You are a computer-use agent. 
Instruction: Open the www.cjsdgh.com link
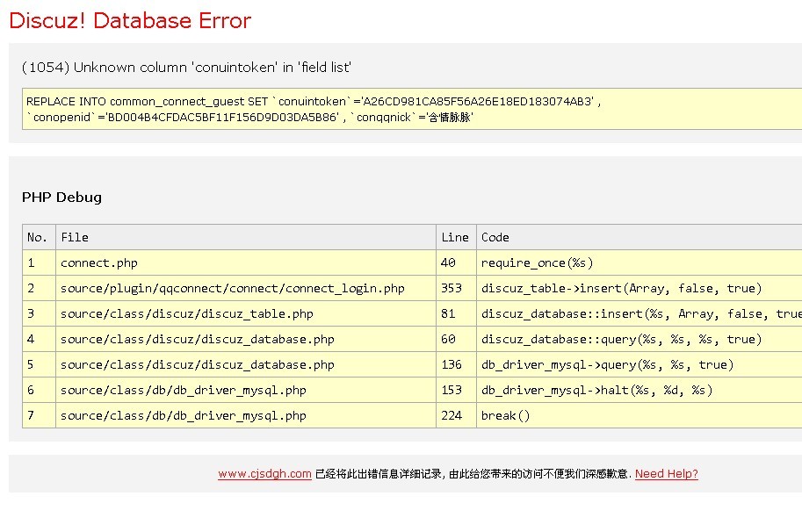coord(264,474)
